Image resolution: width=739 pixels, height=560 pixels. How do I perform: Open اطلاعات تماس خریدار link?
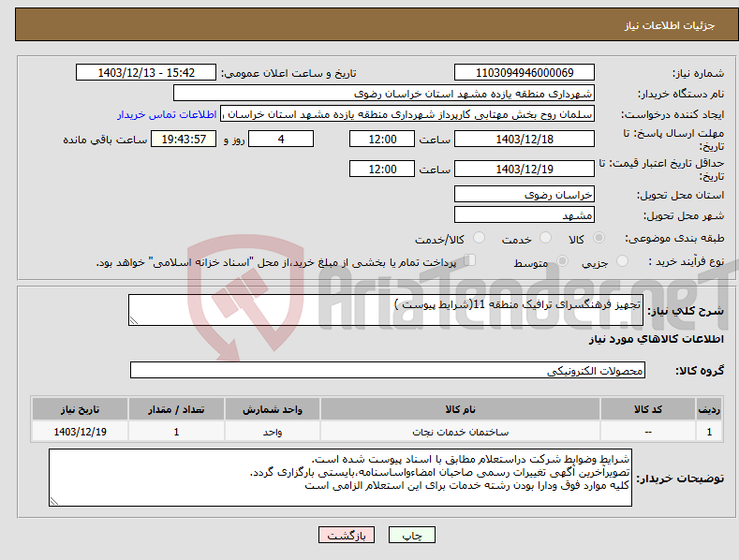pyautogui.click(x=167, y=114)
